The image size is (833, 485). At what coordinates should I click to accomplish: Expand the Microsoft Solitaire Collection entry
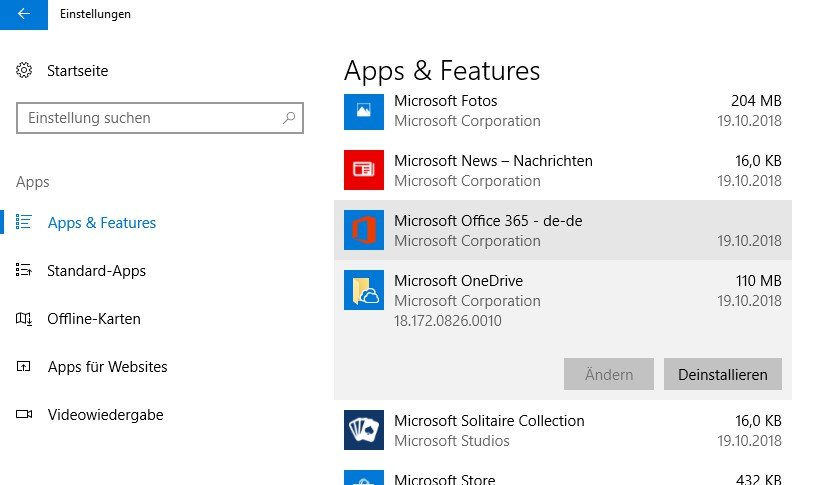pos(560,430)
